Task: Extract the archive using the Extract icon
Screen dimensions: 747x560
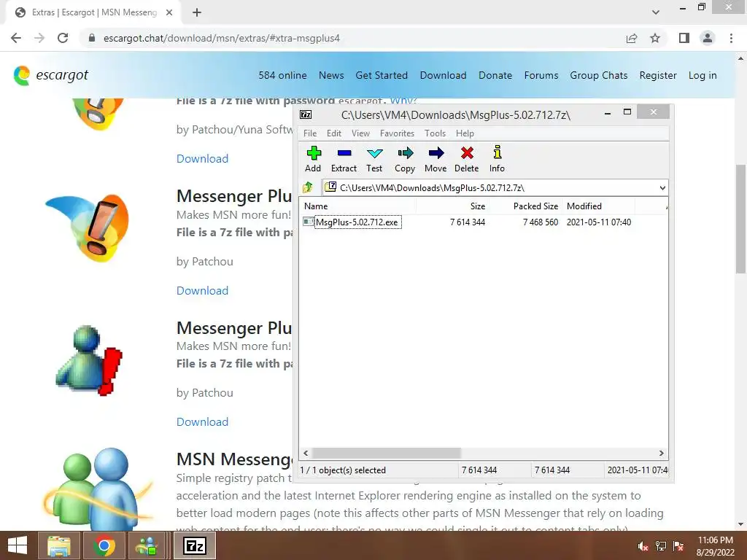Action: coord(344,159)
